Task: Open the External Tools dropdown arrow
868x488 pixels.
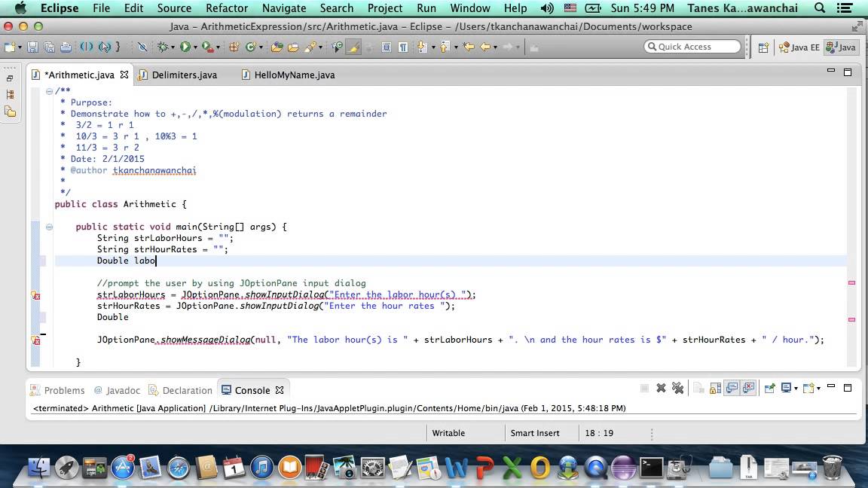Action: [218, 48]
